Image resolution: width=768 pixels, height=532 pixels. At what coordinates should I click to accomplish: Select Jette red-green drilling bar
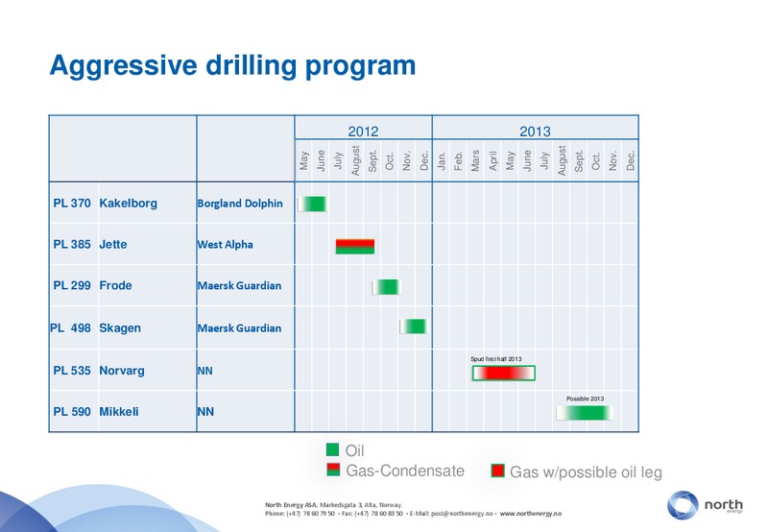pos(355,247)
